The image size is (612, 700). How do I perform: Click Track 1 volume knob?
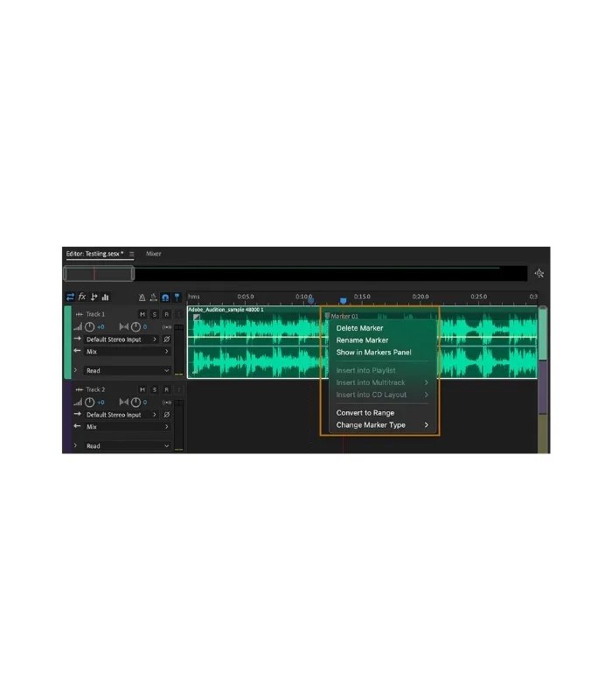coord(89,327)
